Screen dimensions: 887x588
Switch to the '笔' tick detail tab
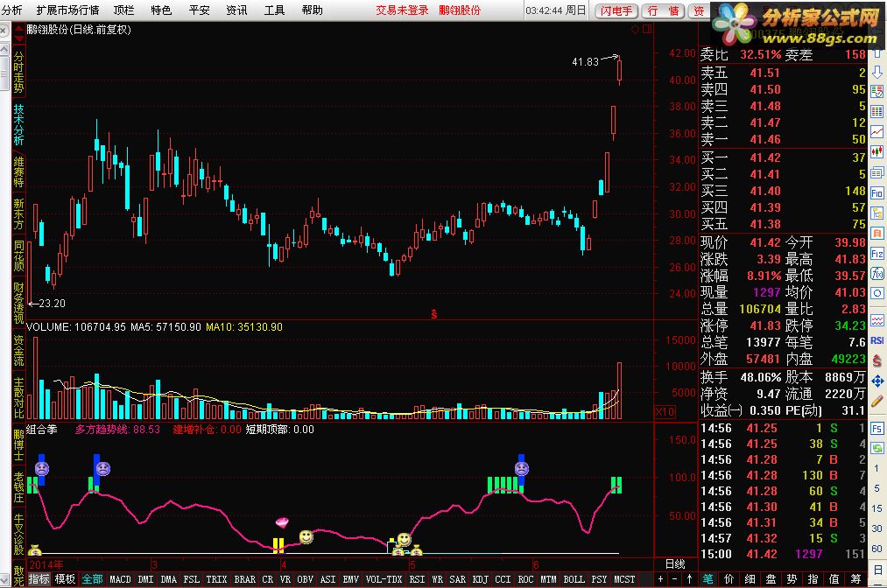pos(708,579)
